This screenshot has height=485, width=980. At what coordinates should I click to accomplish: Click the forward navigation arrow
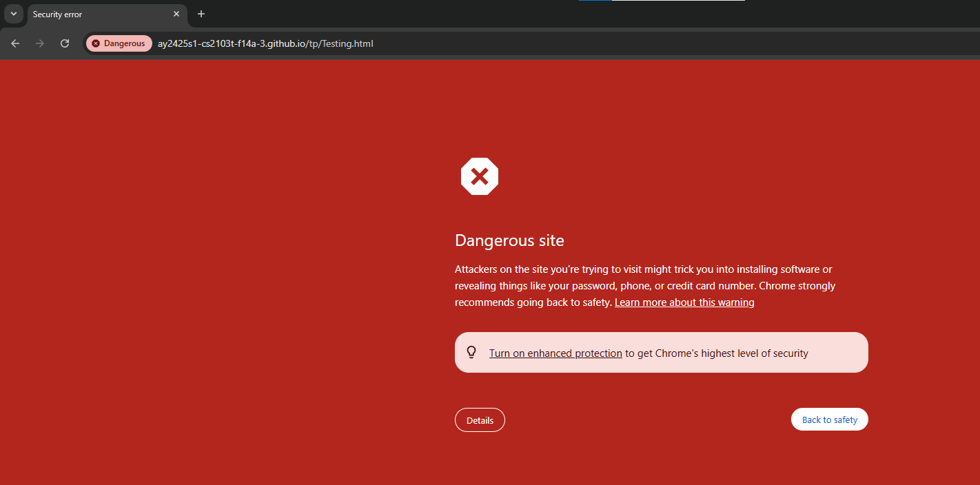pyautogui.click(x=40, y=43)
